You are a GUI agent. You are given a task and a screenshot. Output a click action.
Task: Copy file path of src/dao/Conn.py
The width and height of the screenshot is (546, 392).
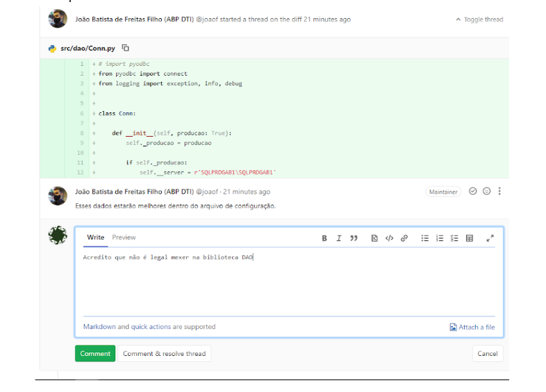tap(126, 48)
